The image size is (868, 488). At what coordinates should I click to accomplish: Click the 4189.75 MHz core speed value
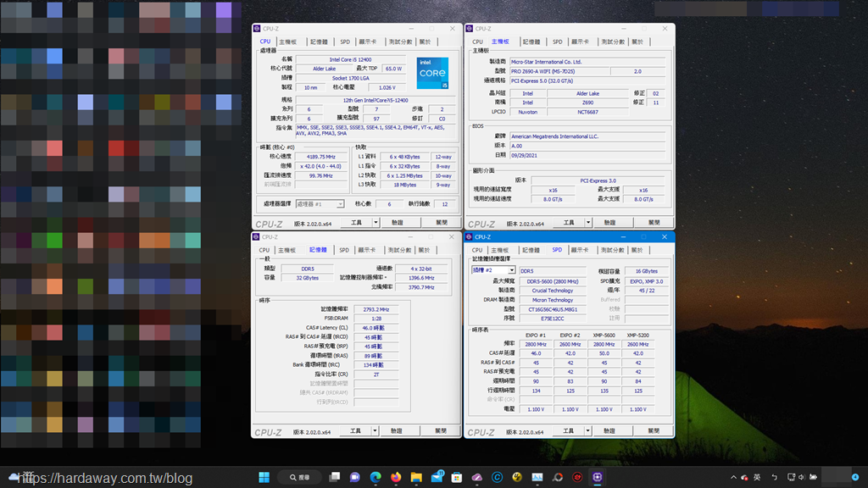pyautogui.click(x=321, y=157)
